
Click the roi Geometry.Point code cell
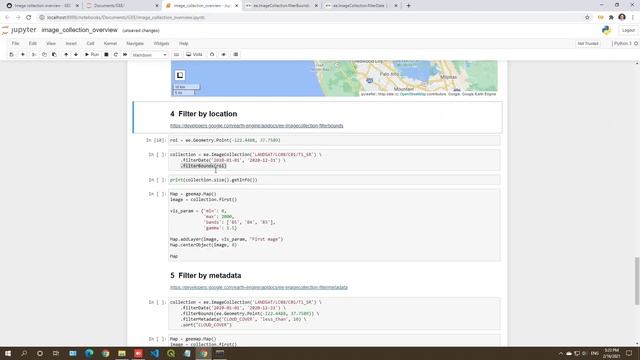334,140
